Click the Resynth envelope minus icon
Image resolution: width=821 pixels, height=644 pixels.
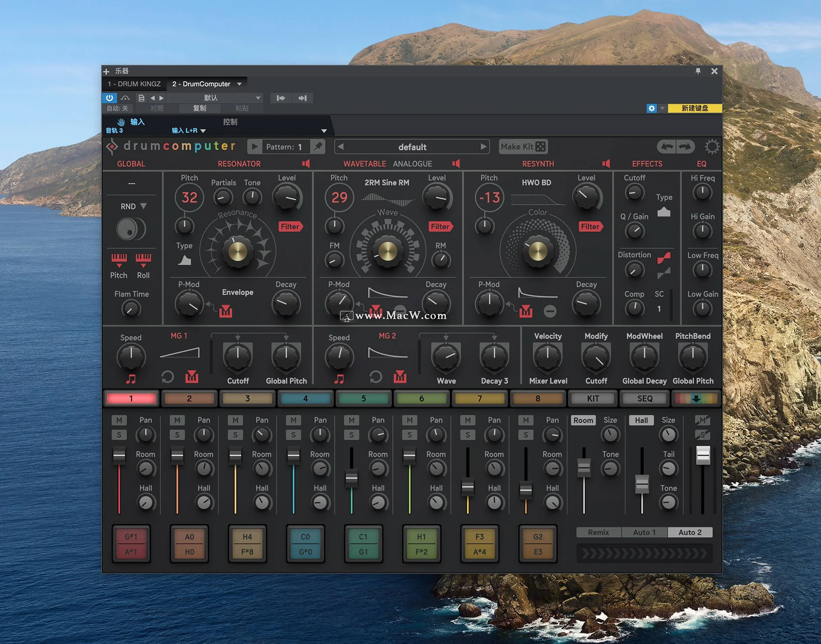pyautogui.click(x=550, y=312)
